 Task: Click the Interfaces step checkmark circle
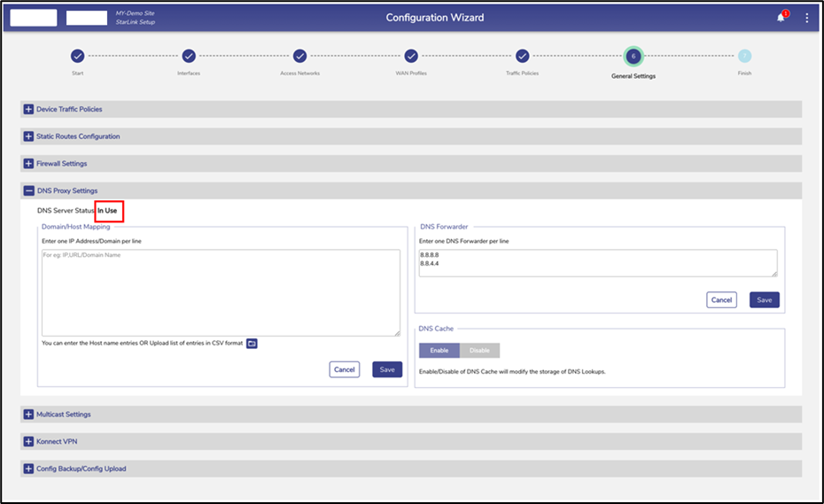[x=189, y=56]
